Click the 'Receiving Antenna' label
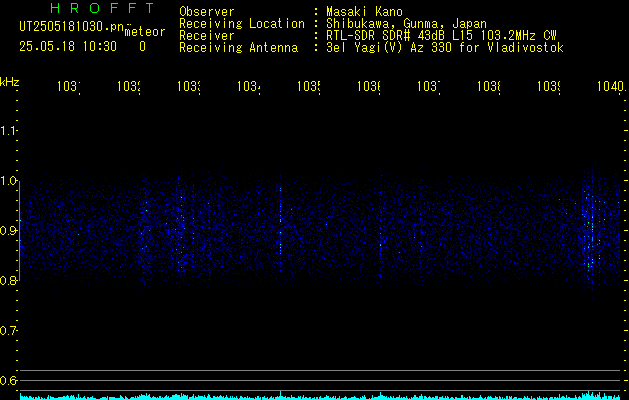 [x=238, y=48]
